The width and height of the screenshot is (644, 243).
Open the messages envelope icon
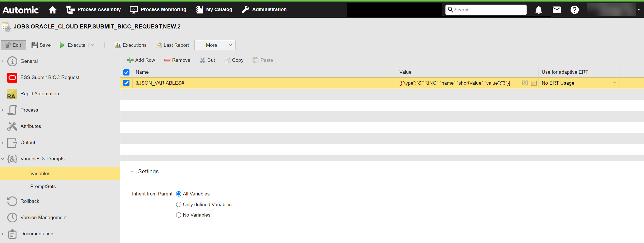[x=557, y=10]
